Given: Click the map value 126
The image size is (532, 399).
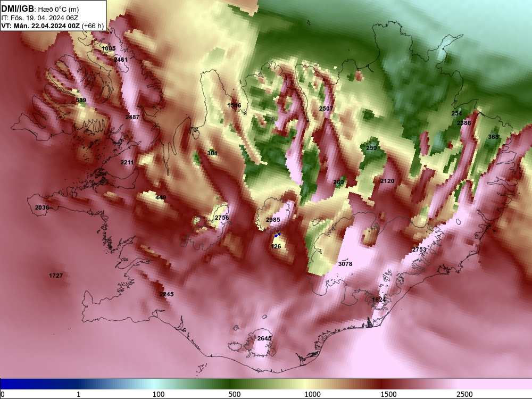Looking at the screenshot, I should coord(276,246).
